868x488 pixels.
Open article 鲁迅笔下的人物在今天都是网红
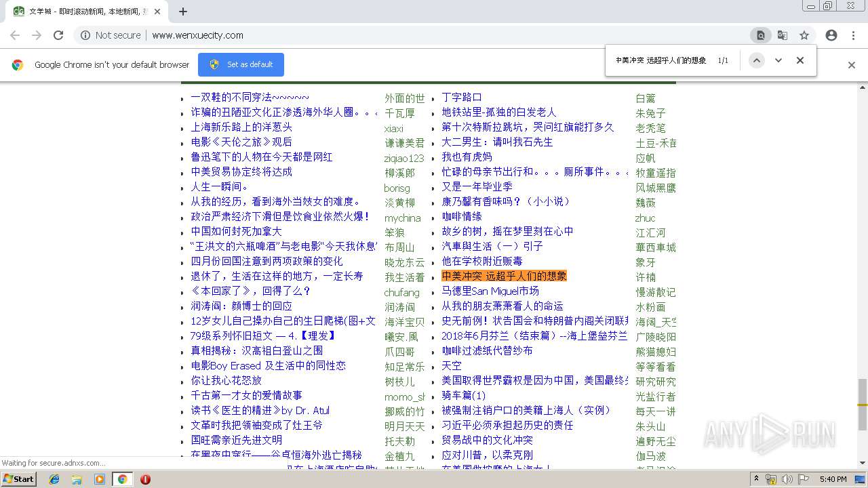(x=262, y=157)
